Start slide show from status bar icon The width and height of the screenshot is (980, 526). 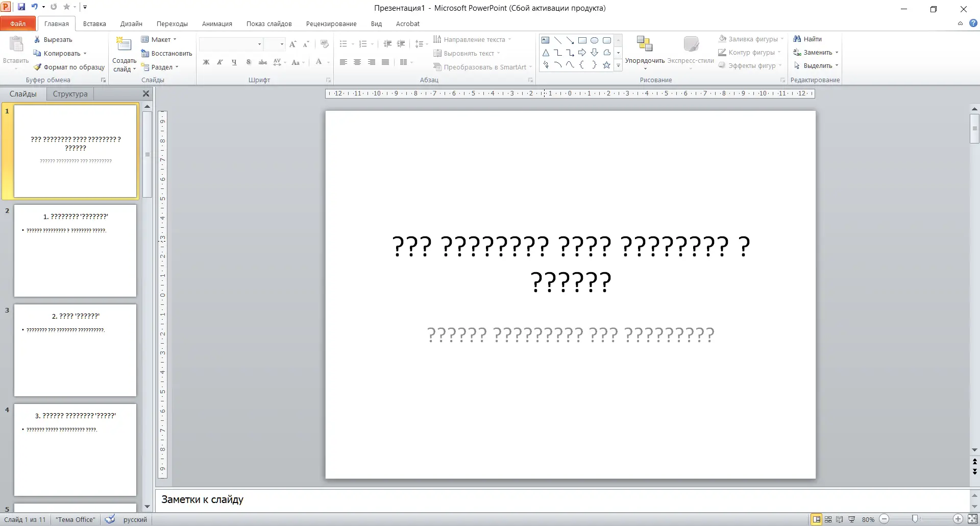pyautogui.click(x=851, y=519)
